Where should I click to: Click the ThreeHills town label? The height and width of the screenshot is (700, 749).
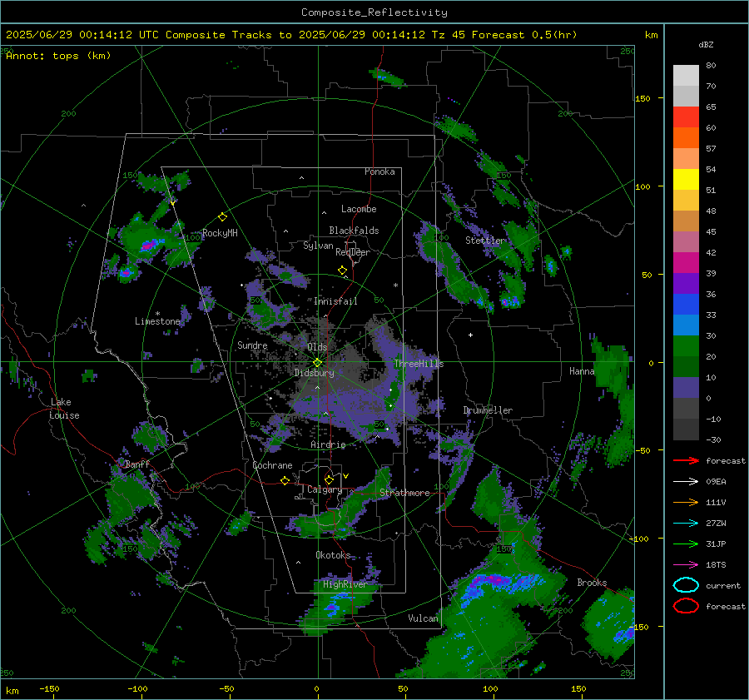coord(419,364)
